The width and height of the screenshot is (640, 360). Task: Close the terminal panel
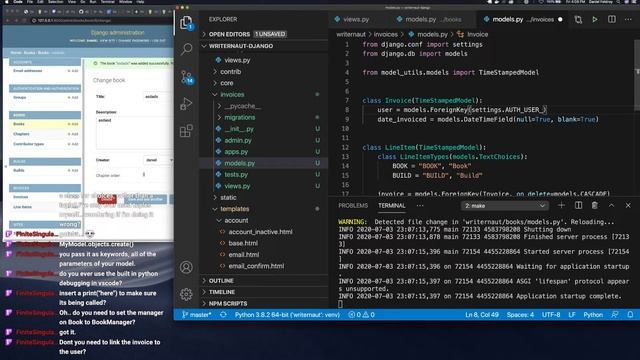(x=628, y=205)
